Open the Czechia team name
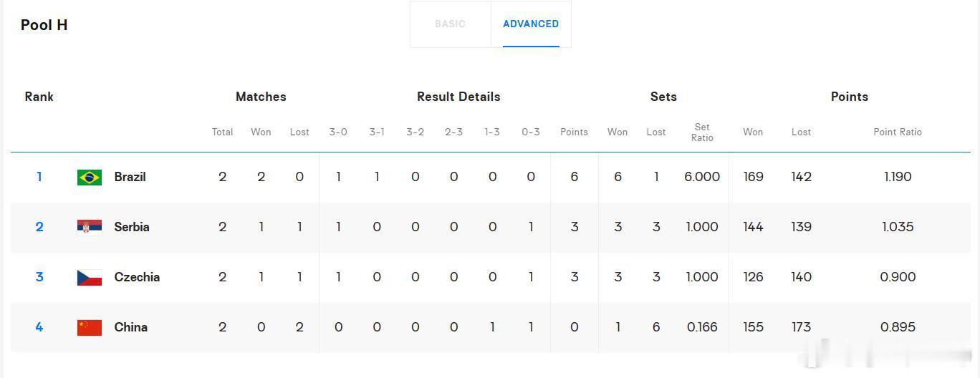The image size is (980, 378). (137, 277)
